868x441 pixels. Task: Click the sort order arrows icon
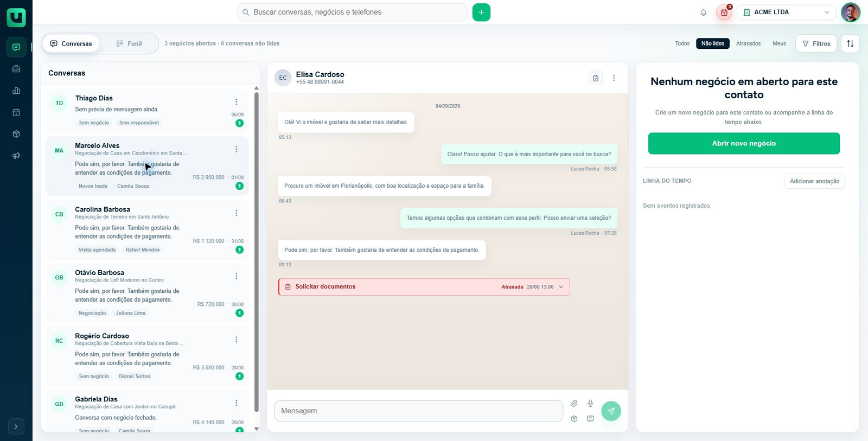click(x=850, y=43)
